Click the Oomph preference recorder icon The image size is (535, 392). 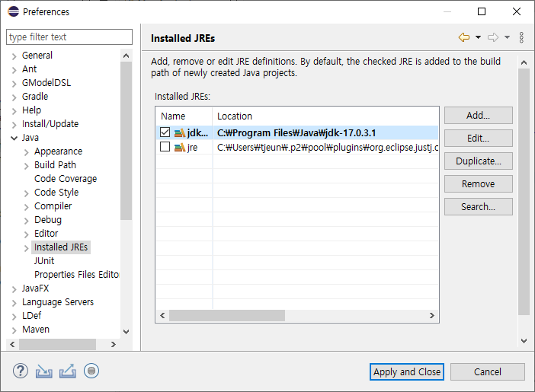[91, 371]
